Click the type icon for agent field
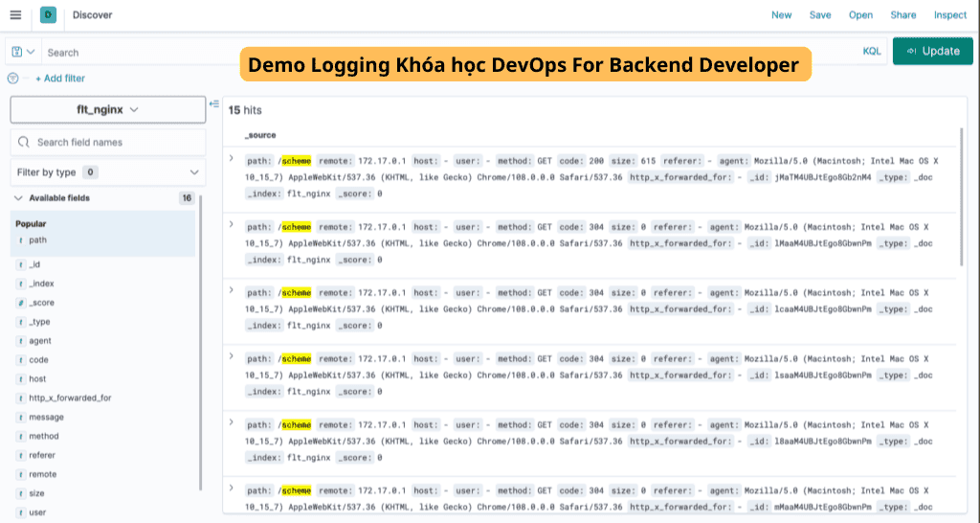Viewport: 980px width, 523px height. [21, 341]
